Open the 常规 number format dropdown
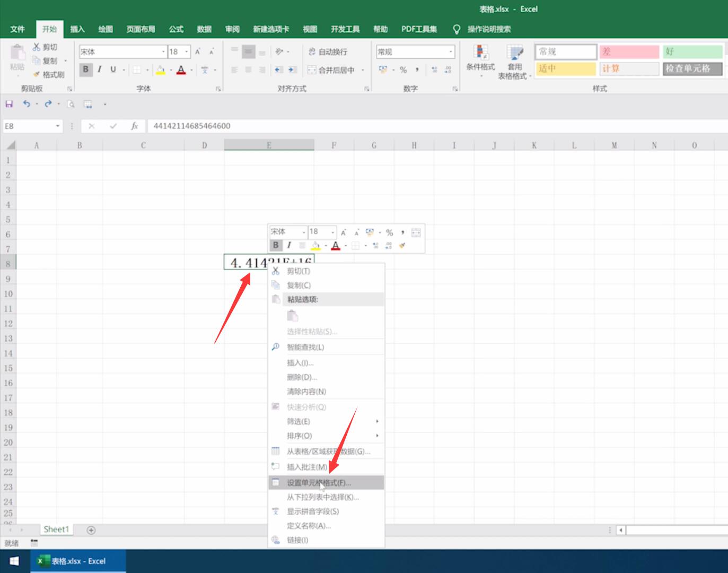The width and height of the screenshot is (728, 573). (x=451, y=51)
